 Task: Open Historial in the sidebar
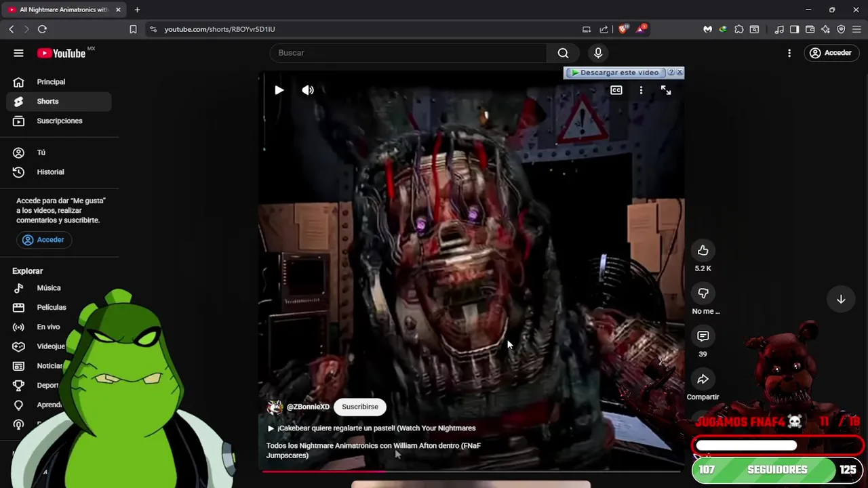click(x=60, y=172)
